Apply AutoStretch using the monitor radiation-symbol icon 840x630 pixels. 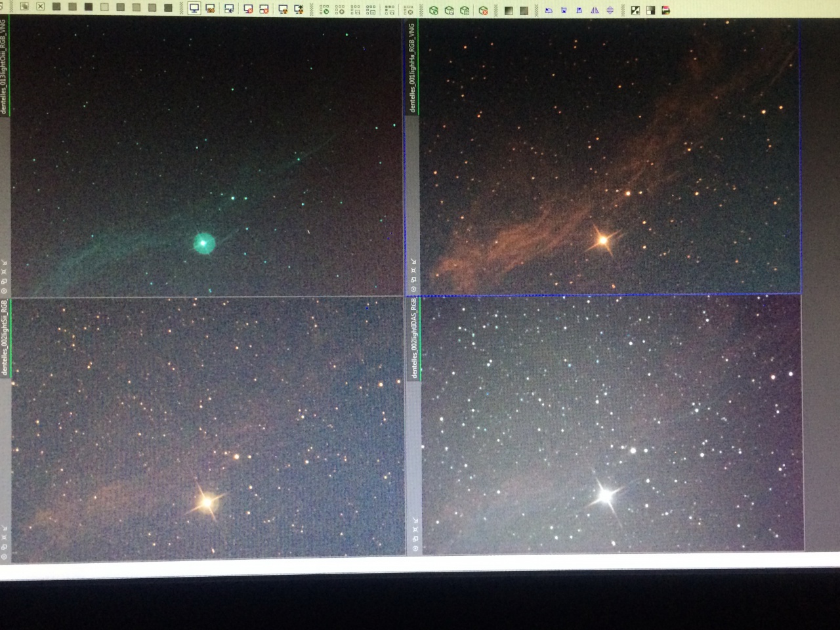click(x=283, y=9)
